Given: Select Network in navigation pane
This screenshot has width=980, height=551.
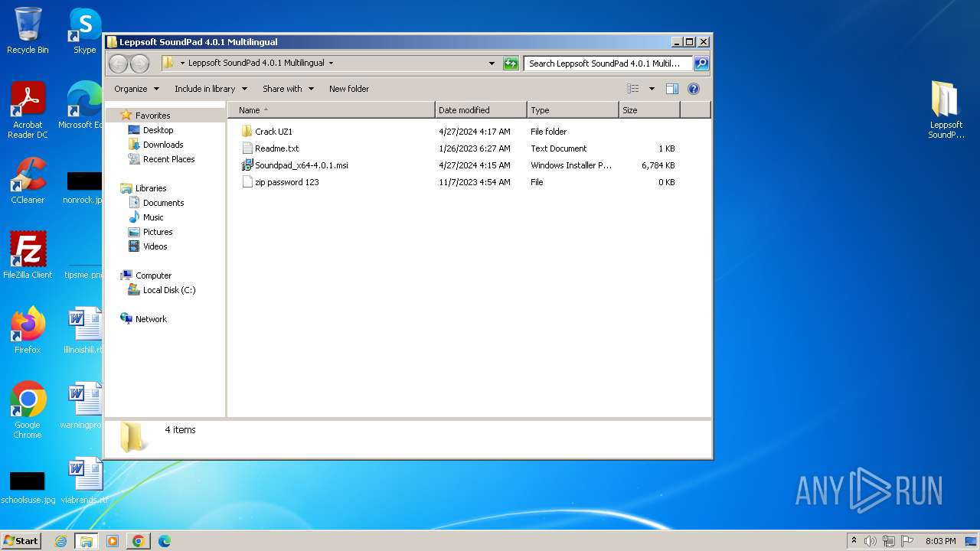Looking at the screenshot, I should (151, 319).
